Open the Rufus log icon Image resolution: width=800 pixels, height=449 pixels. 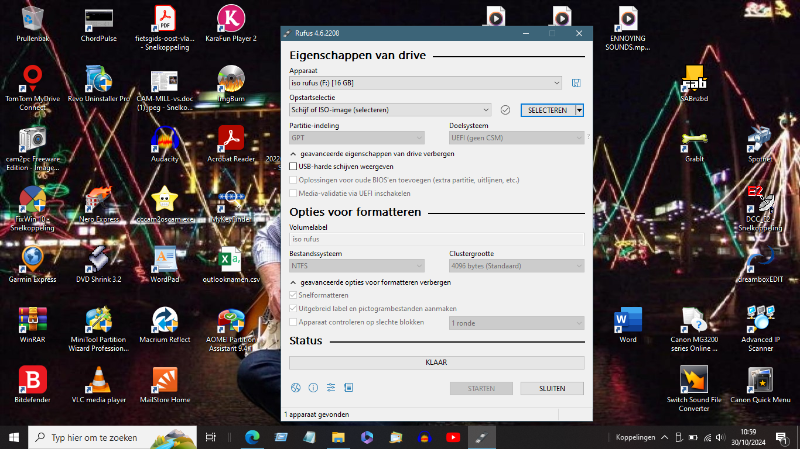348,387
